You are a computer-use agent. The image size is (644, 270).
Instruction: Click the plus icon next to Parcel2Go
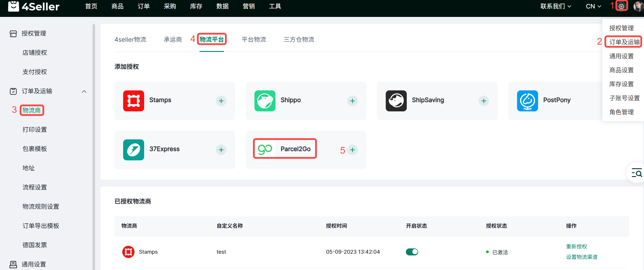pos(352,150)
